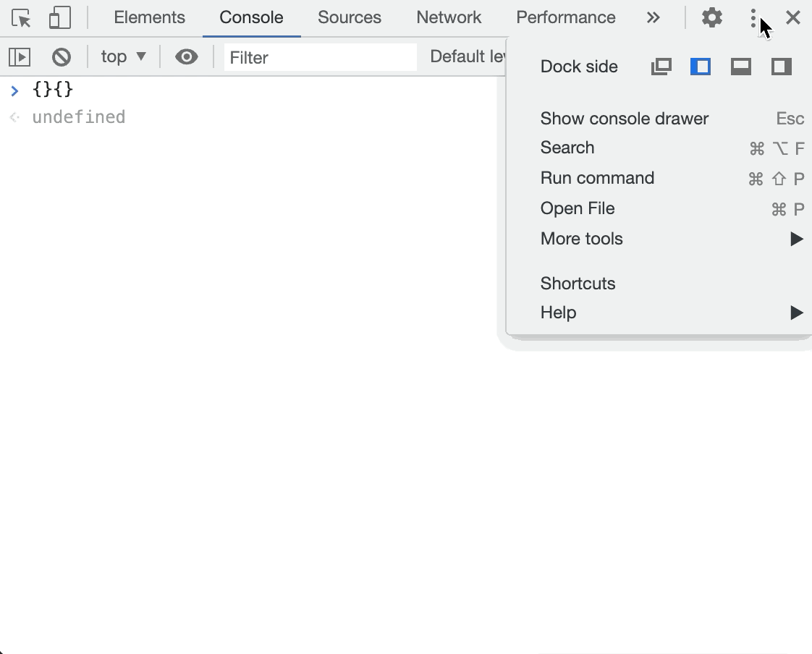
Task: Open the Performance tab
Action: (x=566, y=17)
